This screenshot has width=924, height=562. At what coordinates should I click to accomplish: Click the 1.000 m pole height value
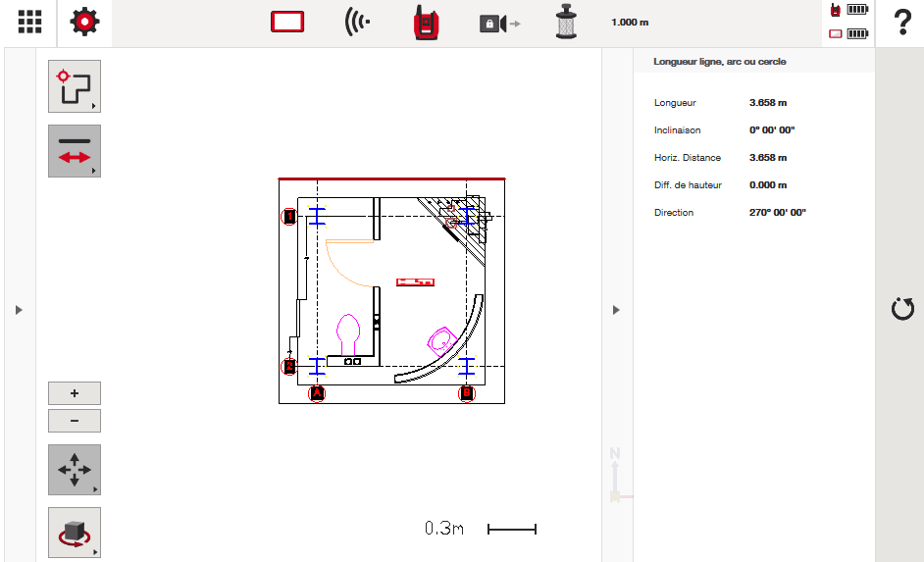coord(630,23)
